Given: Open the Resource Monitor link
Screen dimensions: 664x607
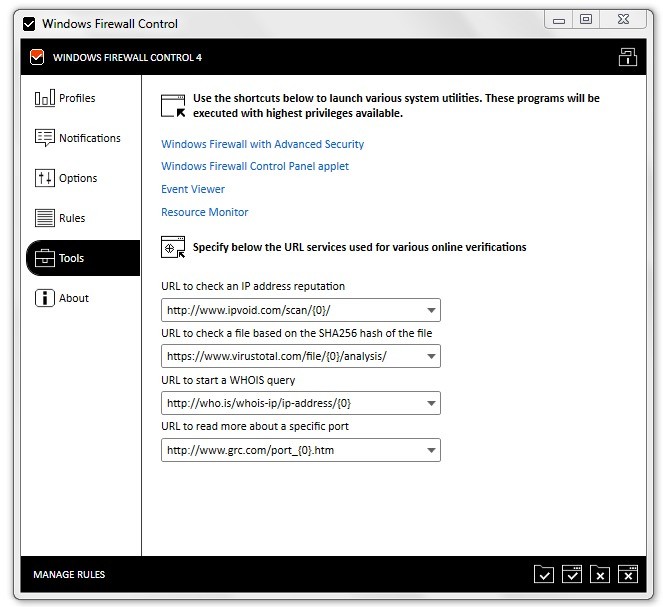Looking at the screenshot, I should (x=205, y=212).
